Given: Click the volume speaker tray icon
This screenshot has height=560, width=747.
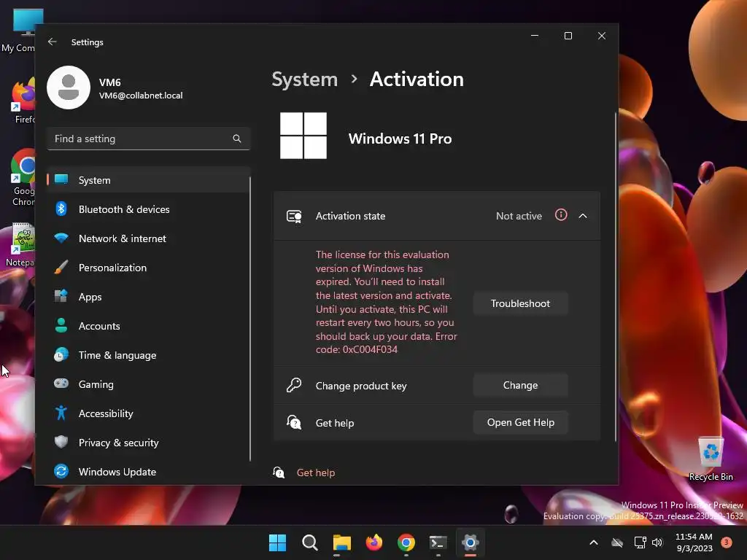Looking at the screenshot, I should (657, 542).
